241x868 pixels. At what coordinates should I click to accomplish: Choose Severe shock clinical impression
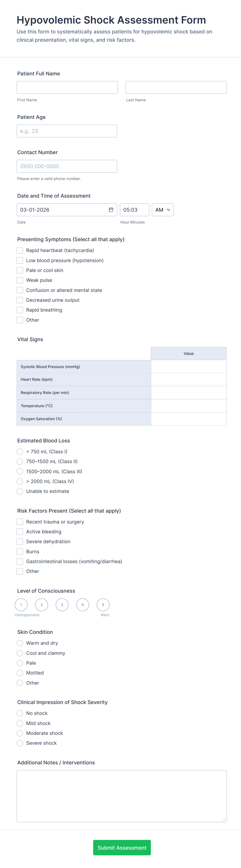click(20, 743)
